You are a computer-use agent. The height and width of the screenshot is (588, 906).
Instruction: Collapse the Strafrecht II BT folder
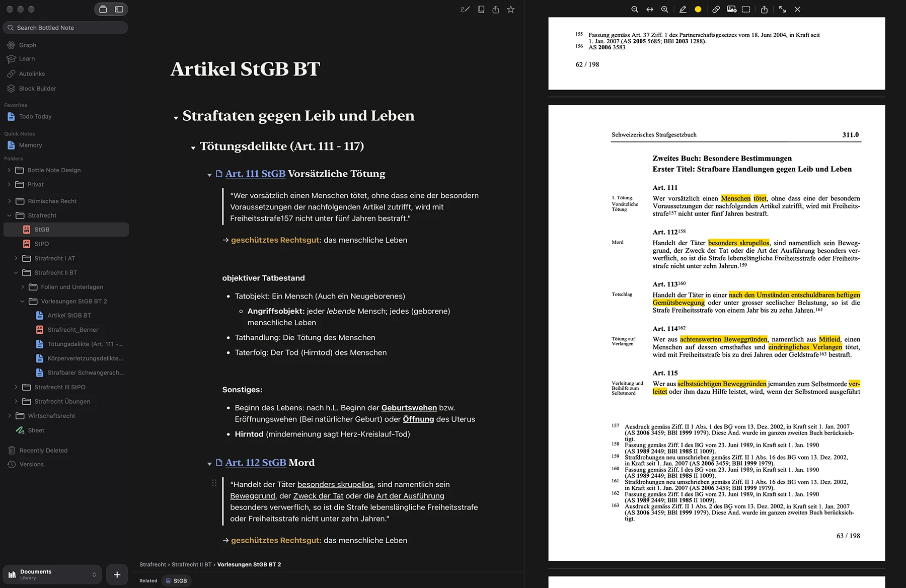[16, 272]
